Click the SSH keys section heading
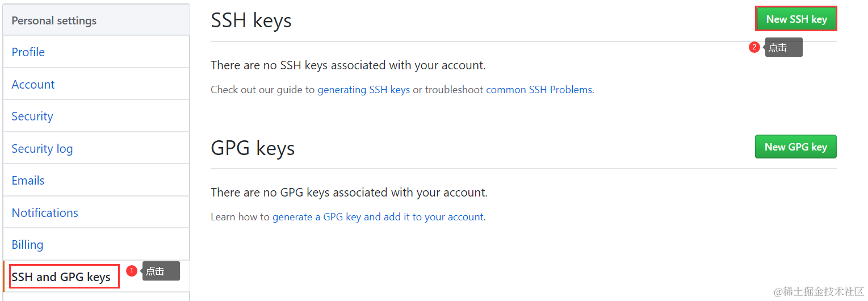This screenshot has width=868, height=301. click(251, 20)
